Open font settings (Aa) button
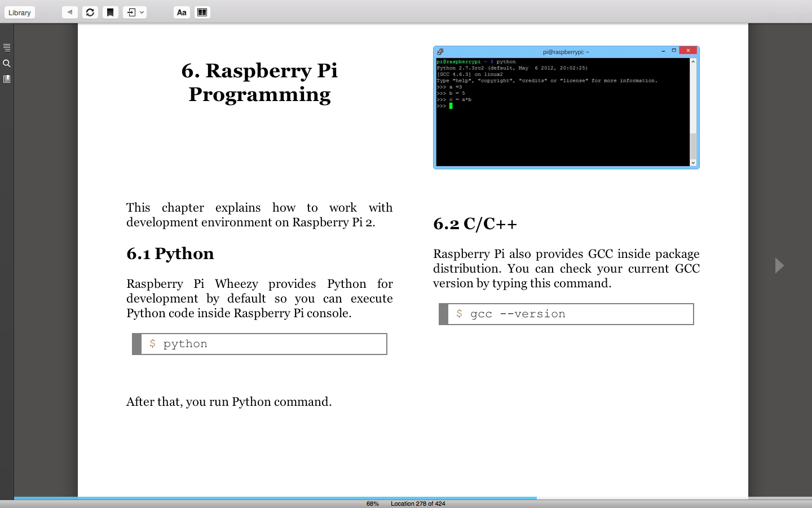 pos(182,12)
